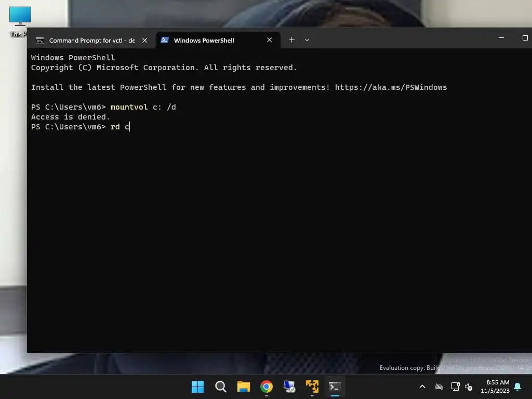Click the PowerShell icon on the active tab
The width and height of the screenshot is (532, 399).
coord(165,40)
